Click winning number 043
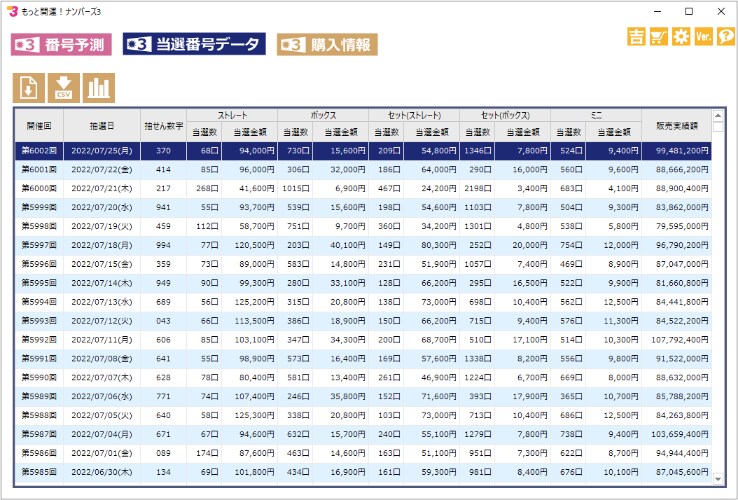The height and width of the screenshot is (500, 738). (x=163, y=321)
